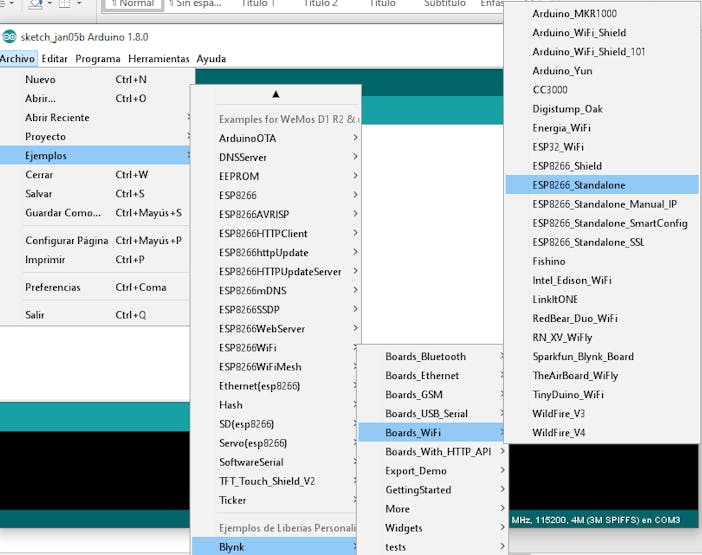Viewport: 702px width, 555px height.
Task: Expand Boards_With_HTTP_API submenu
Action: [x=432, y=452]
